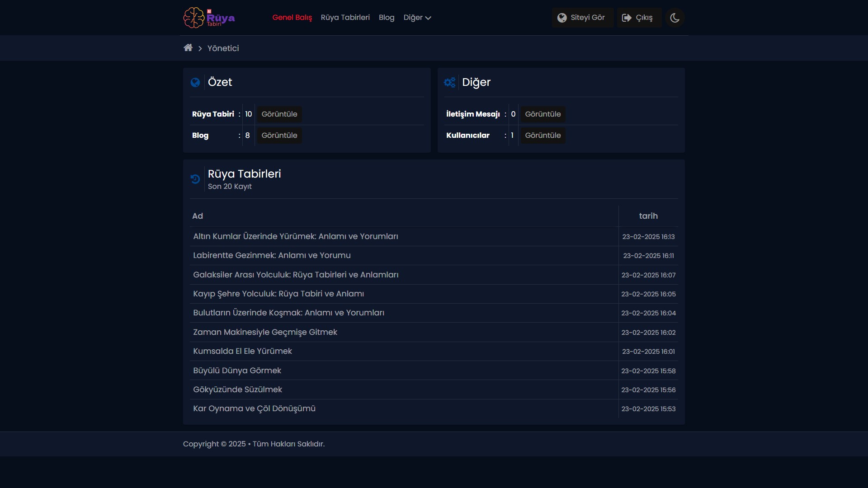
Task: Click date '23-02-2025 16:07'
Action: coord(648,275)
